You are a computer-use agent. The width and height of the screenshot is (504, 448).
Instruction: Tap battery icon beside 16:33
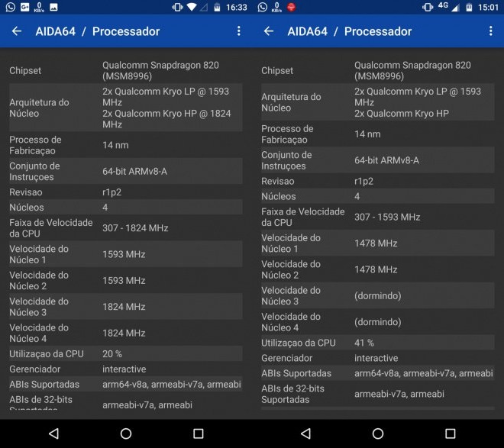click(x=218, y=7)
